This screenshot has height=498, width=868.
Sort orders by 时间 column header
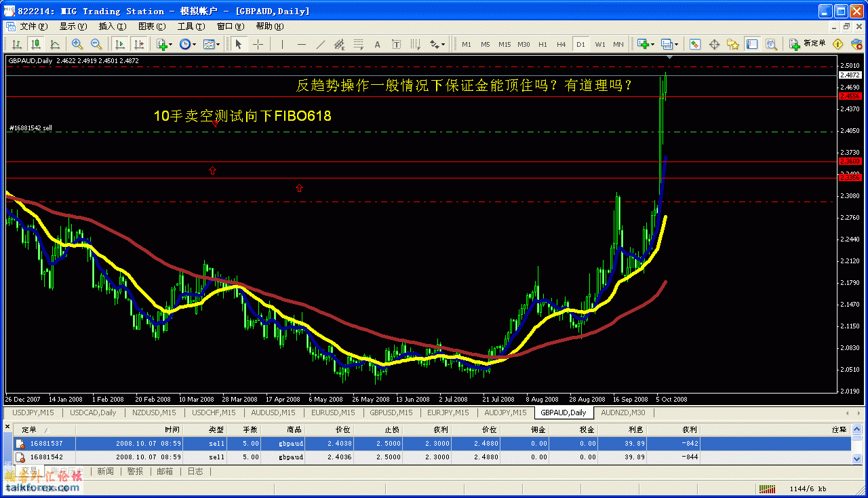tap(129, 429)
